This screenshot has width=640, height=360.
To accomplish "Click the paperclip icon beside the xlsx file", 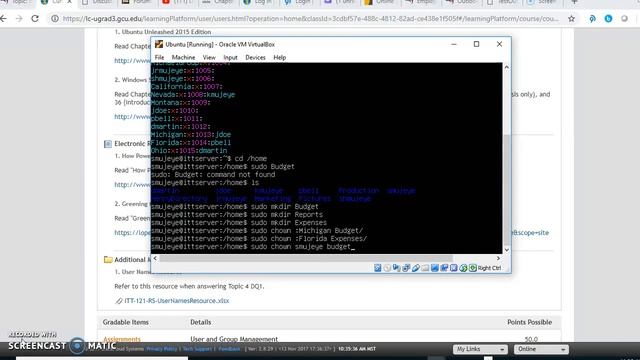I will (x=119, y=301).
